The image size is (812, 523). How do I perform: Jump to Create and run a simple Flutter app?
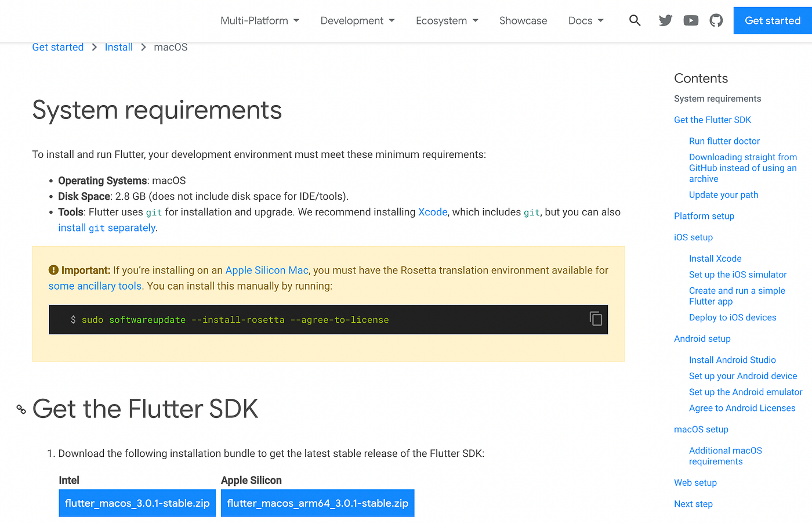[x=737, y=296]
